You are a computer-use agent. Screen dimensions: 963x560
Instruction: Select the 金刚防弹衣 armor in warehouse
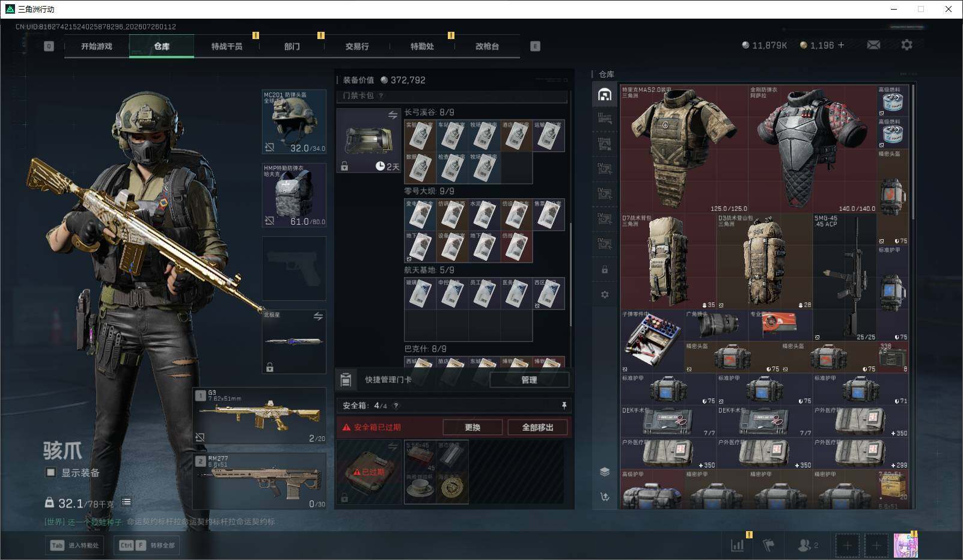812,149
